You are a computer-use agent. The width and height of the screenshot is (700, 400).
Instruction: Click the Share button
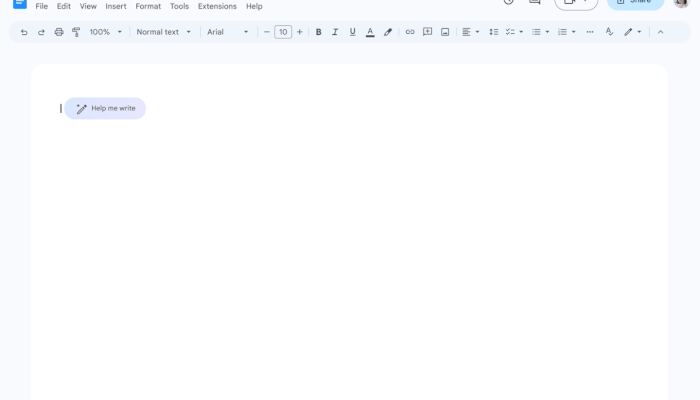[x=636, y=4]
